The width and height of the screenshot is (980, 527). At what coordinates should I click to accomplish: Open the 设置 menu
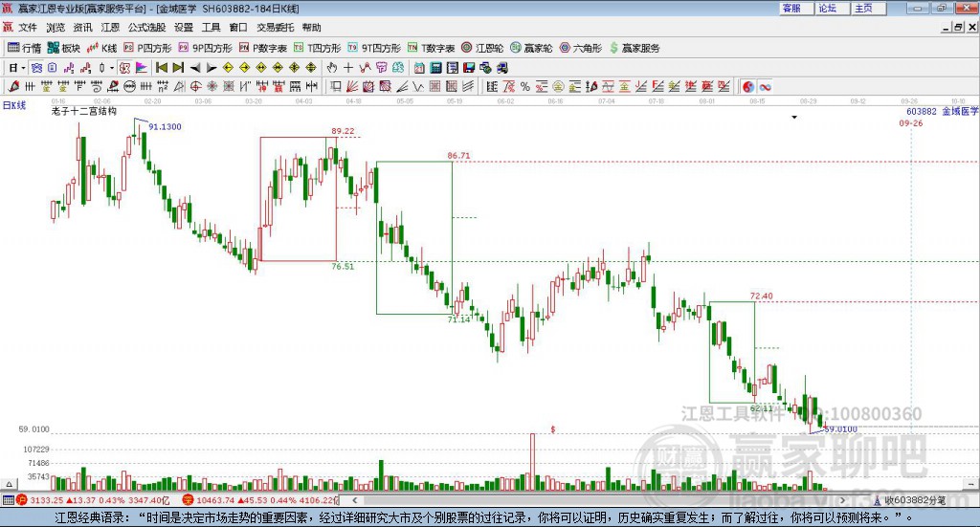pyautogui.click(x=184, y=27)
